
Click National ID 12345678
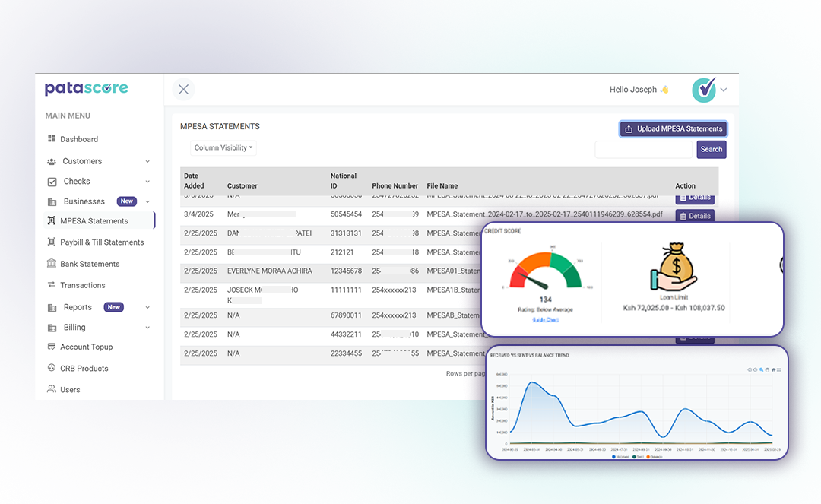pos(346,271)
